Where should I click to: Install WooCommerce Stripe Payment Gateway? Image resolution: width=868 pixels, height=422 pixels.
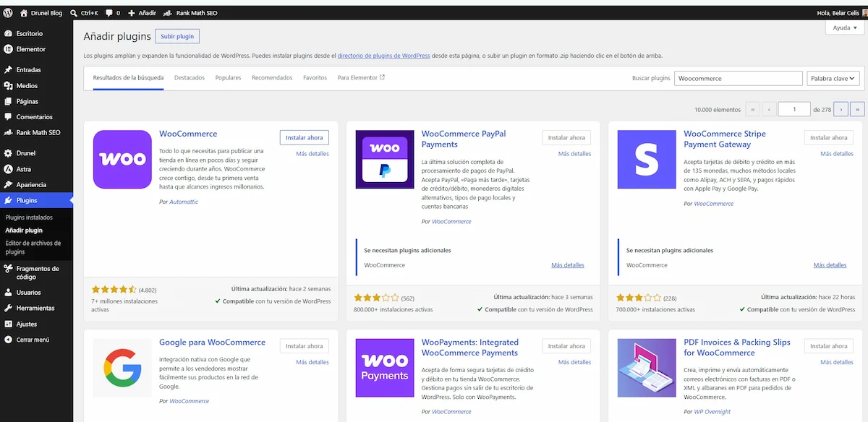pyautogui.click(x=829, y=137)
